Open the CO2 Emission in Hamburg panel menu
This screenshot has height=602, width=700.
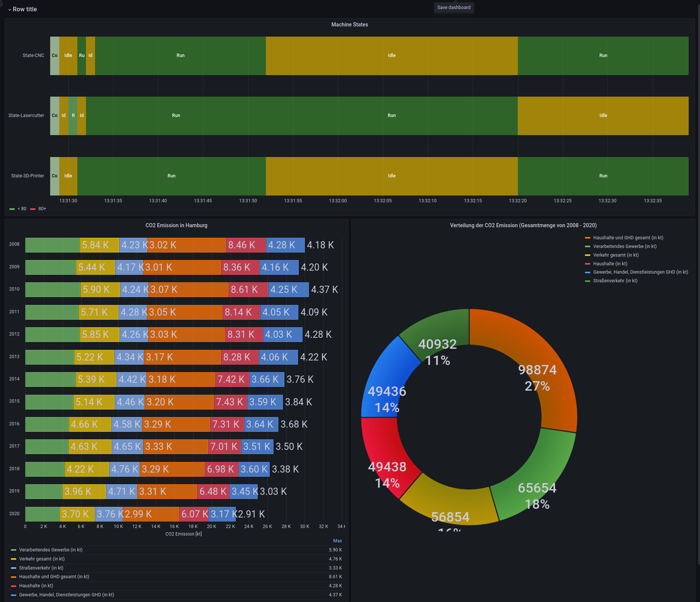coord(176,225)
